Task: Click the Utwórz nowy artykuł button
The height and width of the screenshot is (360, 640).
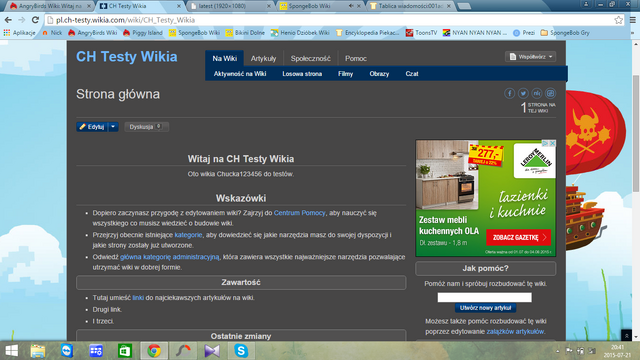Action: [485, 308]
